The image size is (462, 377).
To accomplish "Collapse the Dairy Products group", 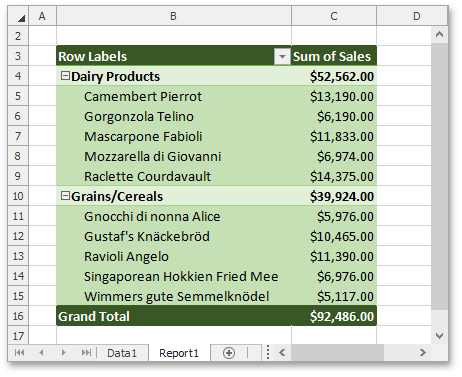I will 65,76.
